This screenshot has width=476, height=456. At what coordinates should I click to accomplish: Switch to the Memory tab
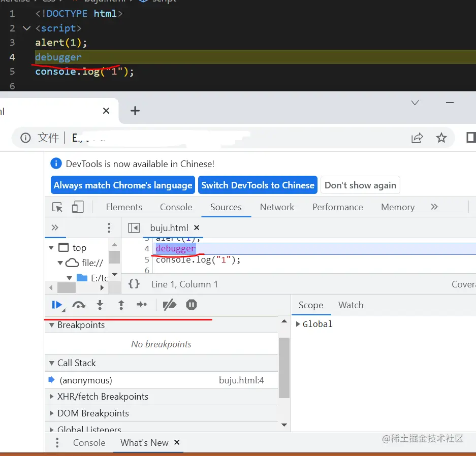point(398,207)
